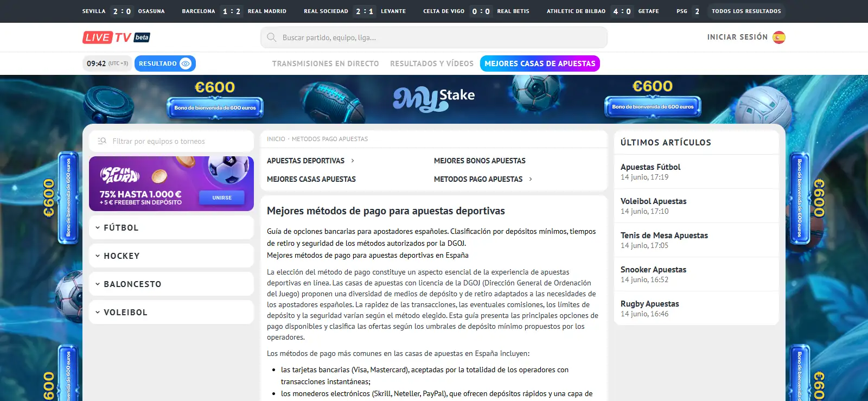868x401 pixels.
Task: Open Athletic de Bilbao 4:0 Getafe score
Action: [603, 11]
